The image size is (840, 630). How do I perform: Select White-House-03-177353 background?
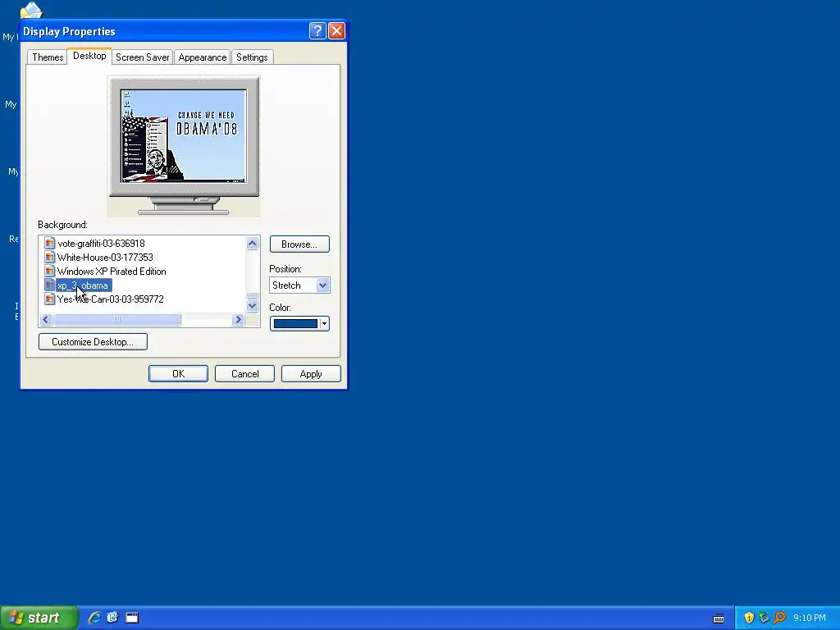pyautogui.click(x=105, y=257)
